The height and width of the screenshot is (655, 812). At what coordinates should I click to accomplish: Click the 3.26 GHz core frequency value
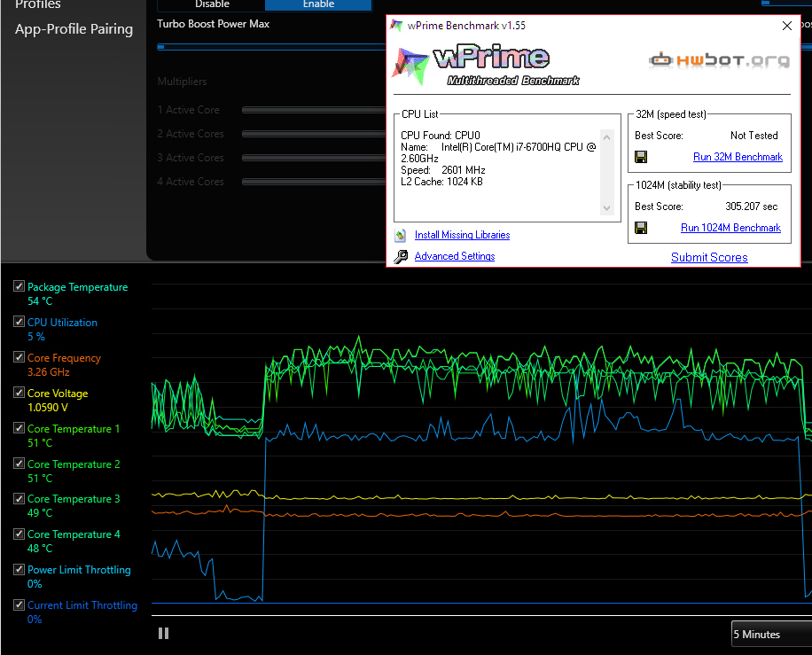(x=48, y=372)
